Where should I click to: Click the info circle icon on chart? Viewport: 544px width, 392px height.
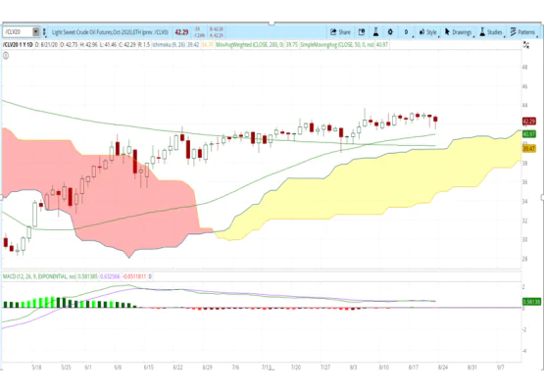click(6, 56)
